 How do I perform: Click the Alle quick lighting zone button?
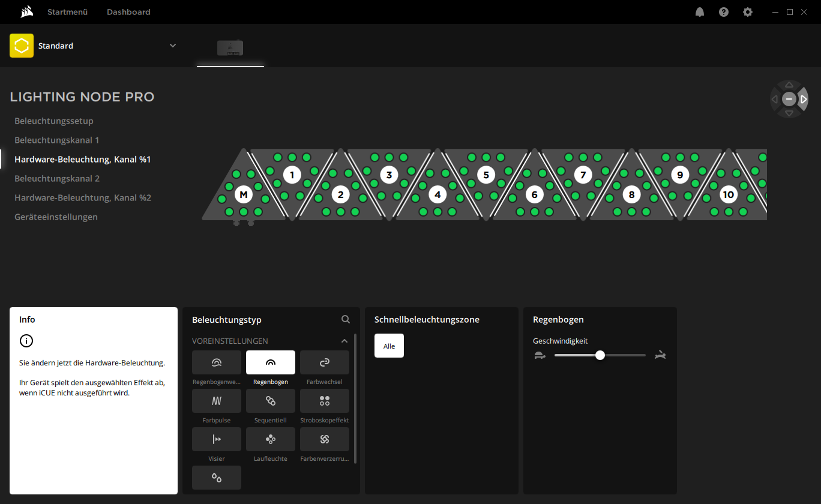click(389, 346)
